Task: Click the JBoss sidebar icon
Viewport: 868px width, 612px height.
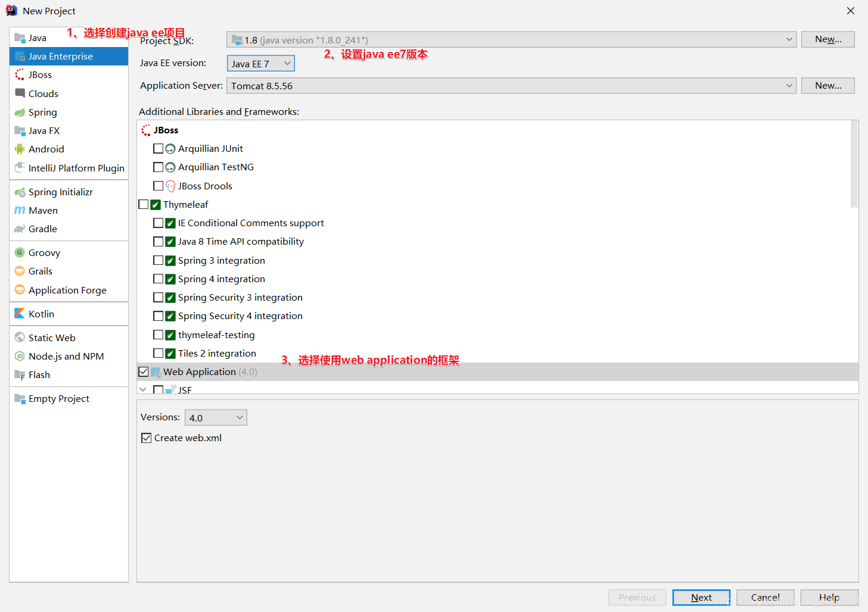Action: pyautogui.click(x=20, y=74)
